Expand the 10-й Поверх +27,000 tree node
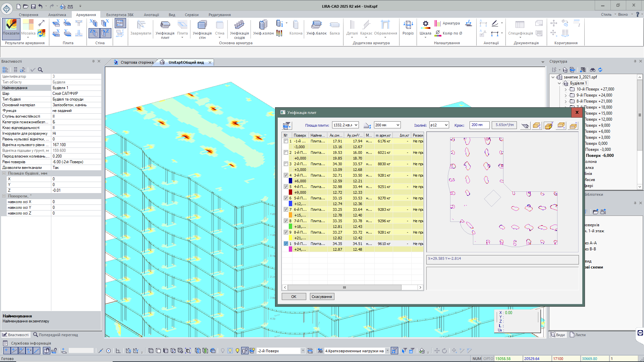 (x=566, y=89)
